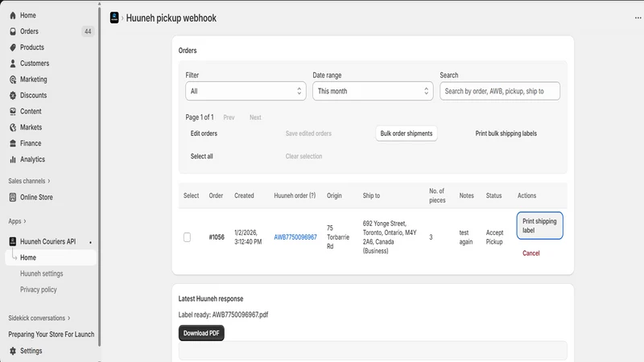Focus the Search by order field
This screenshot has width=644, height=362.
(500, 91)
